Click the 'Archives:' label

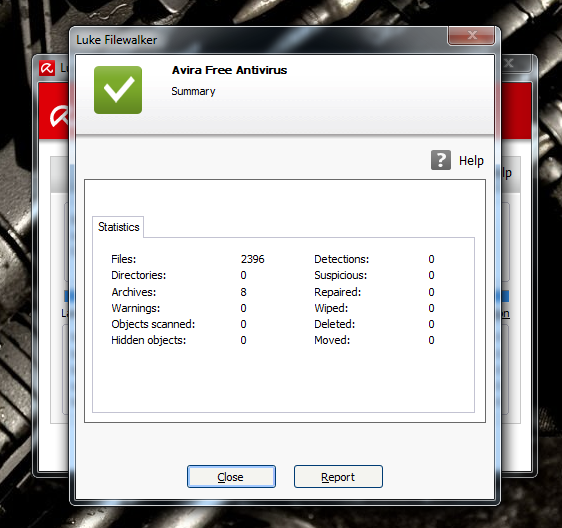(x=134, y=292)
